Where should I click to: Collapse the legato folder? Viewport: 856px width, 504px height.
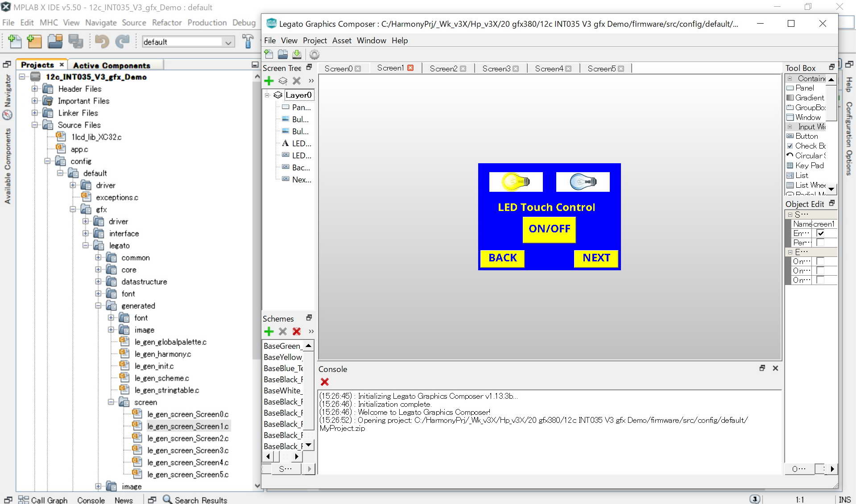tap(86, 245)
